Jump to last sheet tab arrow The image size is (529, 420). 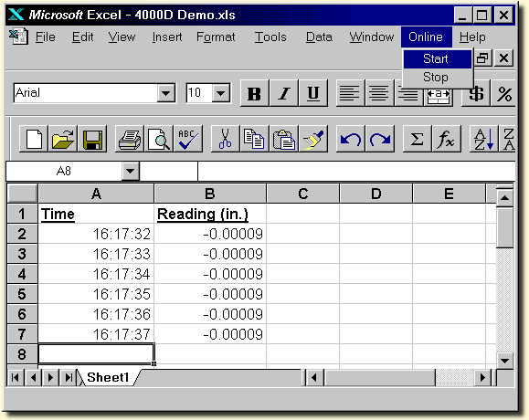(69, 377)
